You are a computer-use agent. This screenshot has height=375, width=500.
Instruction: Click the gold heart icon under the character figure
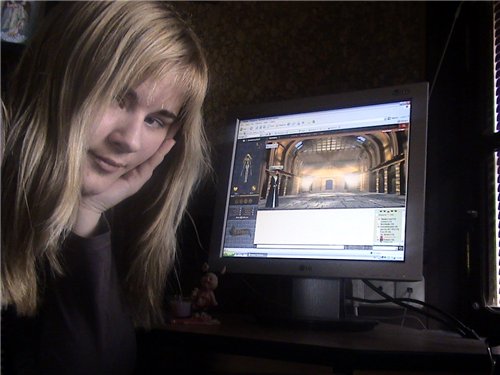point(236,189)
